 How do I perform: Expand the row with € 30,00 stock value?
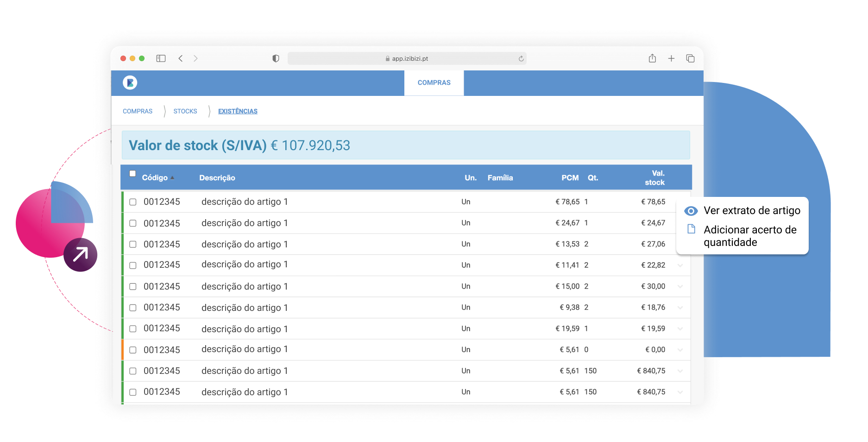(x=680, y=286)
